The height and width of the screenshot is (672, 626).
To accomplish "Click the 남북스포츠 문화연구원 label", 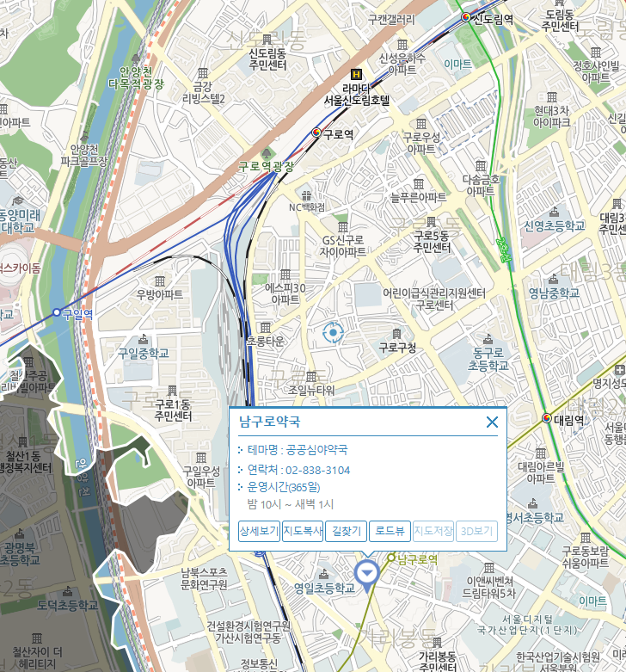I will click(x=204, y=578).
